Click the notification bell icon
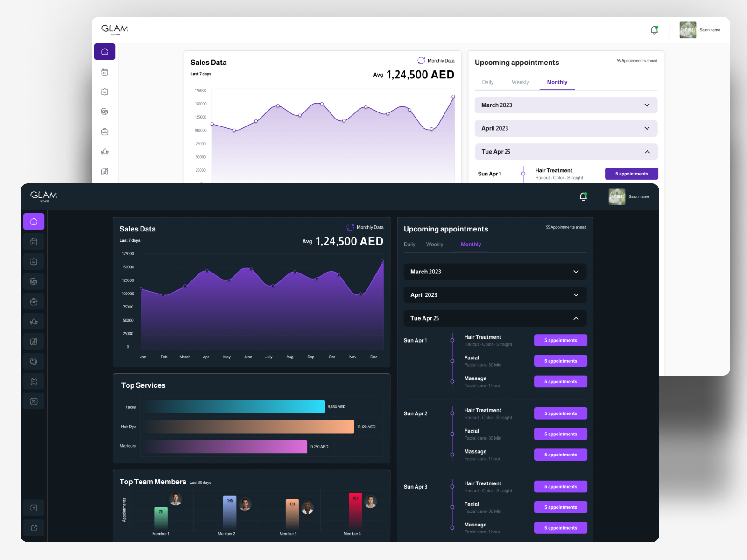Image resolution: width=747 pixels, height=560 pixels. coord(583,196)
